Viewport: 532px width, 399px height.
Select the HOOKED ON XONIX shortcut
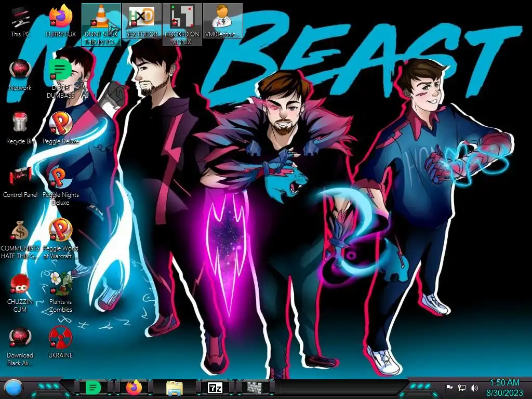coord(182,24)
